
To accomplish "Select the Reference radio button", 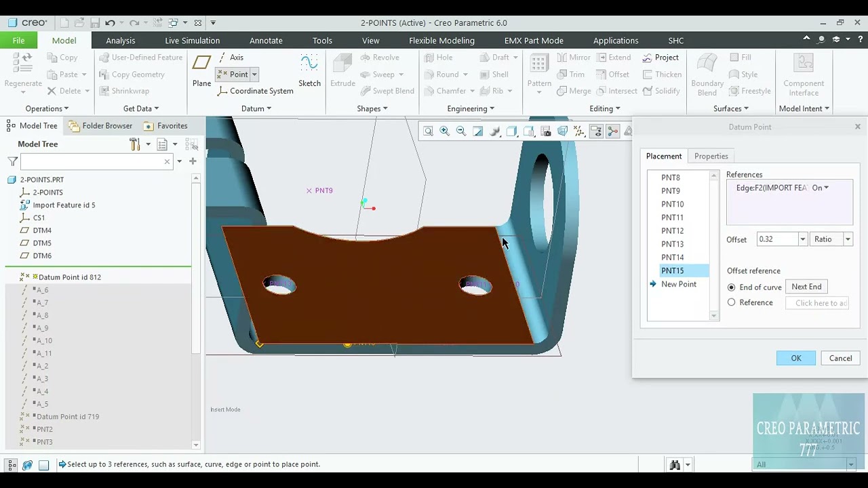I will [x=731, y=303].
